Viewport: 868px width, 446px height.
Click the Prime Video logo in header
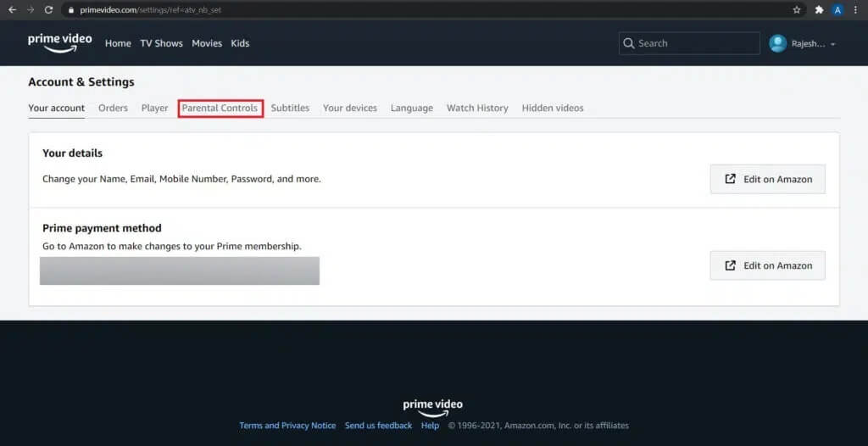[60, 43]
